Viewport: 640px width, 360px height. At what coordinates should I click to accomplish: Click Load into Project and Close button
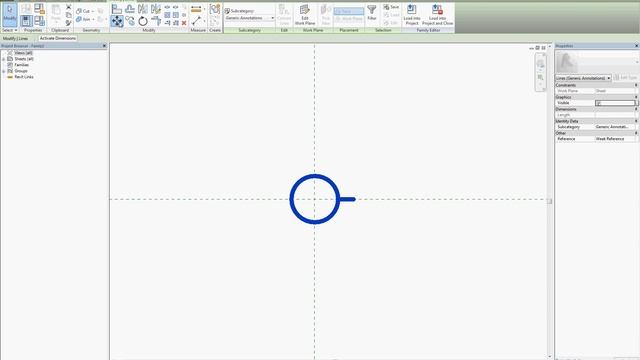click(x=437, y=15)
